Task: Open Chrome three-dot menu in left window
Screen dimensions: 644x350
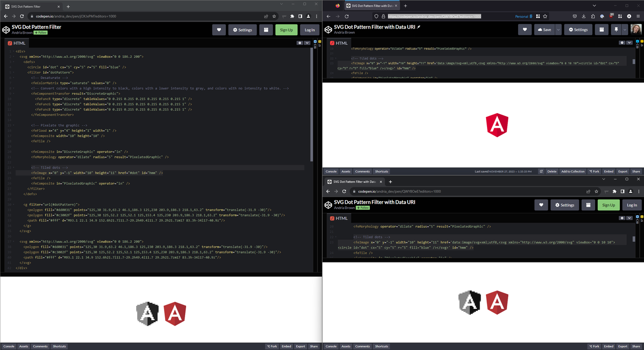Action: tap(316, 16)
